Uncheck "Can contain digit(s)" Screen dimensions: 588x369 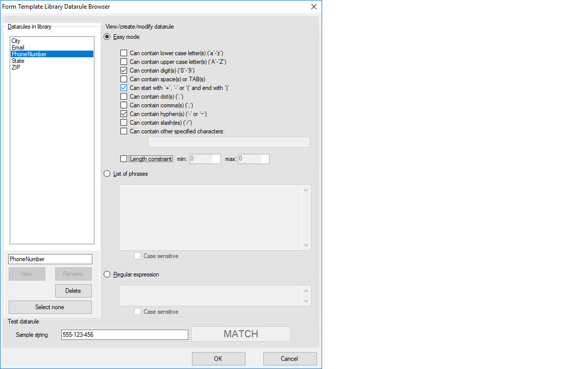pyautogui.click(x=124, y=70)
